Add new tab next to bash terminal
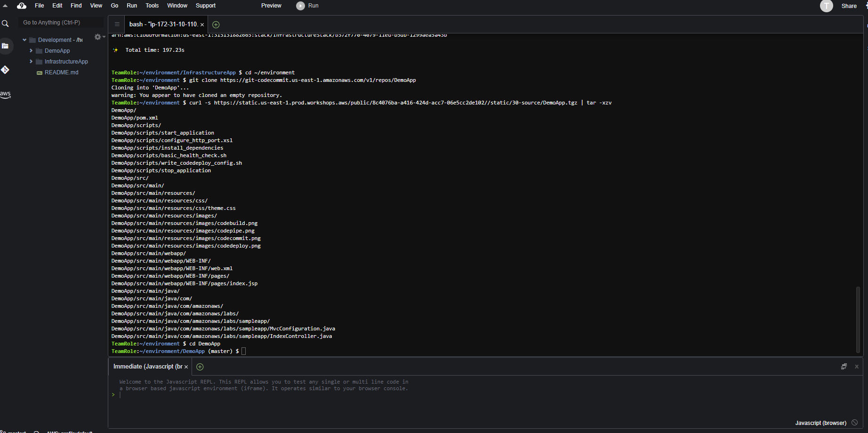Screen dimensions: 868x433 click(x=216, y=24)
